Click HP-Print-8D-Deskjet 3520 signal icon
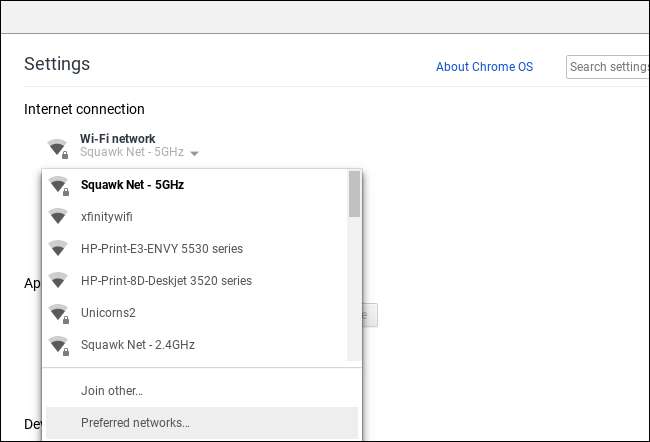Viewport: 650px width, 442px height. tap(58, 281)
